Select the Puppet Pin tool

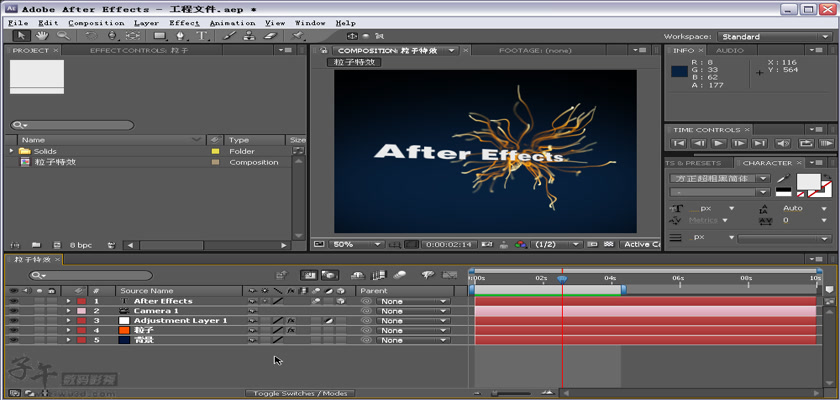[297, 36]
